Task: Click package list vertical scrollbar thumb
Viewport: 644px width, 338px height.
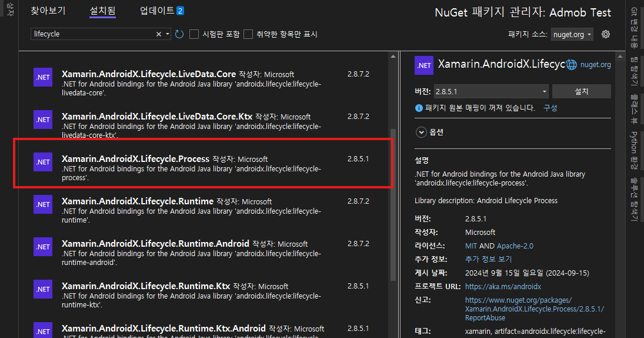Action: tap(393, 205)
